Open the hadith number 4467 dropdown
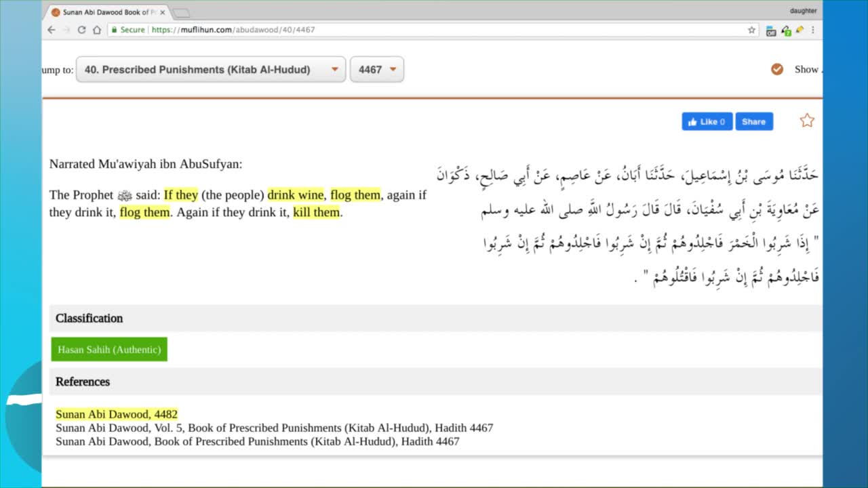 (x=377, y=69)
